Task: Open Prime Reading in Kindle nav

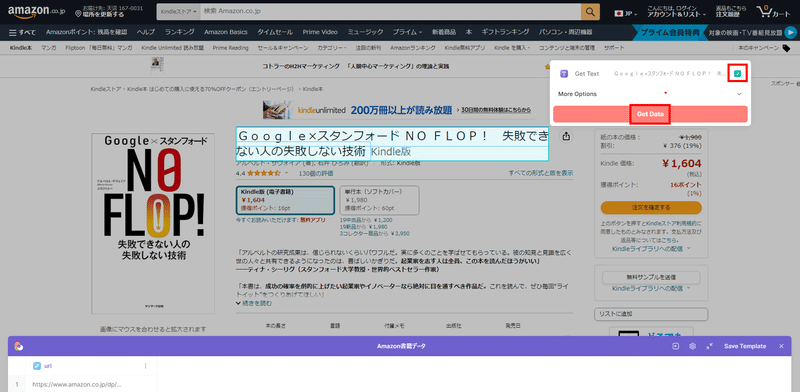Action: tap(231, 48)
